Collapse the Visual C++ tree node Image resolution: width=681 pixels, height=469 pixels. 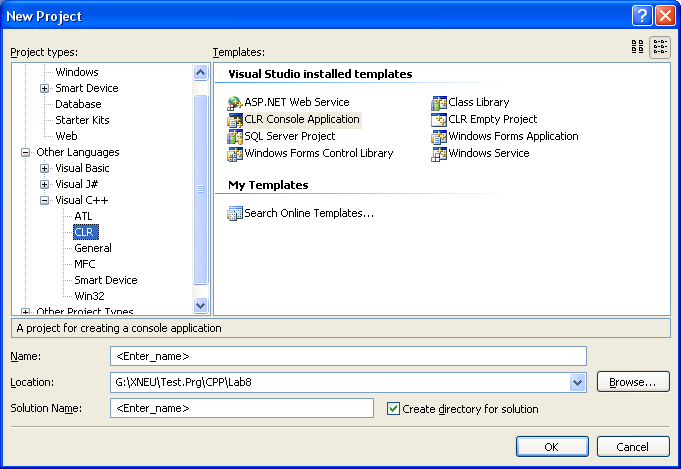point(44,200)
